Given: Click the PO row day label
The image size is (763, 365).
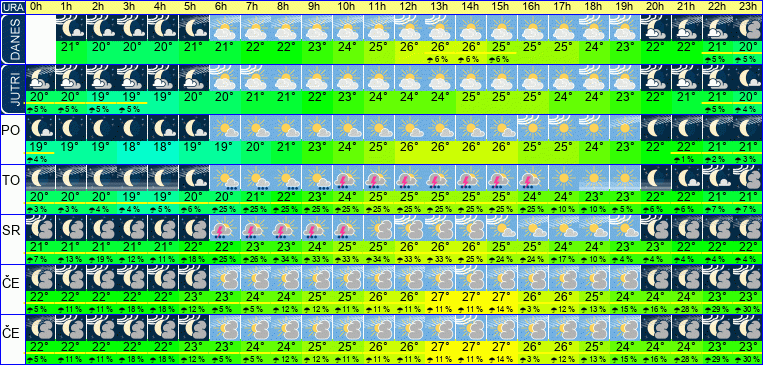Looking at the screenshot, I should click(x=10, y=131).
